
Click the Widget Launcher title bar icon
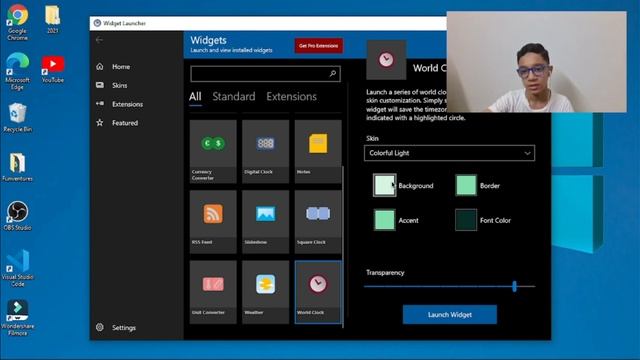point(97,23)
